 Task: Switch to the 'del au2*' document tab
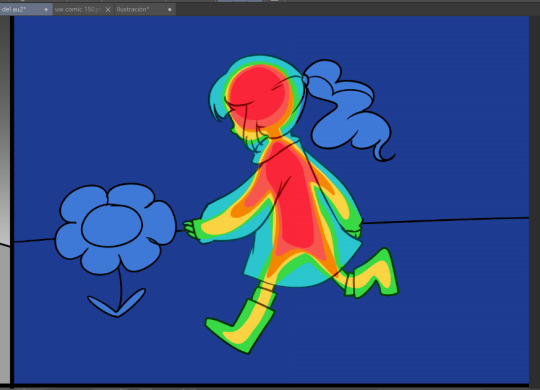click(x=26, y=9)
